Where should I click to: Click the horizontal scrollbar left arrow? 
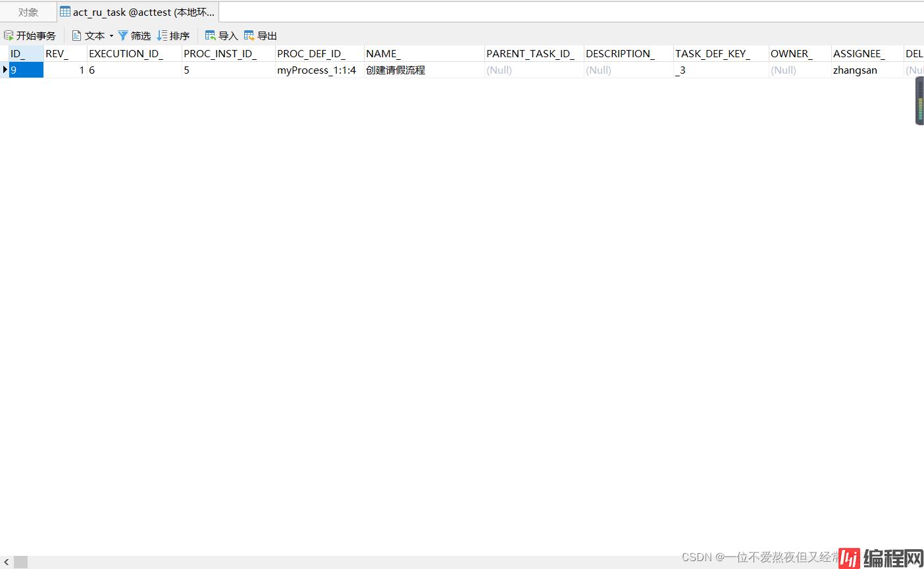click(6, 562)
